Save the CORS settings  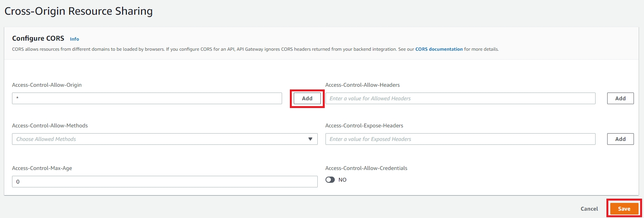tap(624, 209)
